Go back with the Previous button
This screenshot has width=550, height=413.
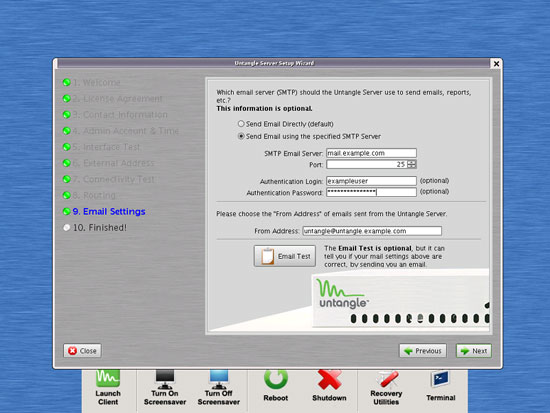coord(423,351)
